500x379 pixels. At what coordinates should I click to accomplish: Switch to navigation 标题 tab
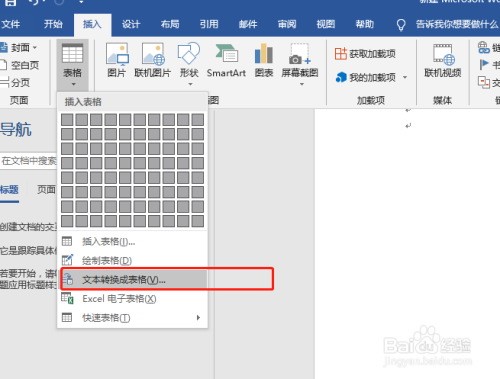pyautogui.click(x=9, y=190)
